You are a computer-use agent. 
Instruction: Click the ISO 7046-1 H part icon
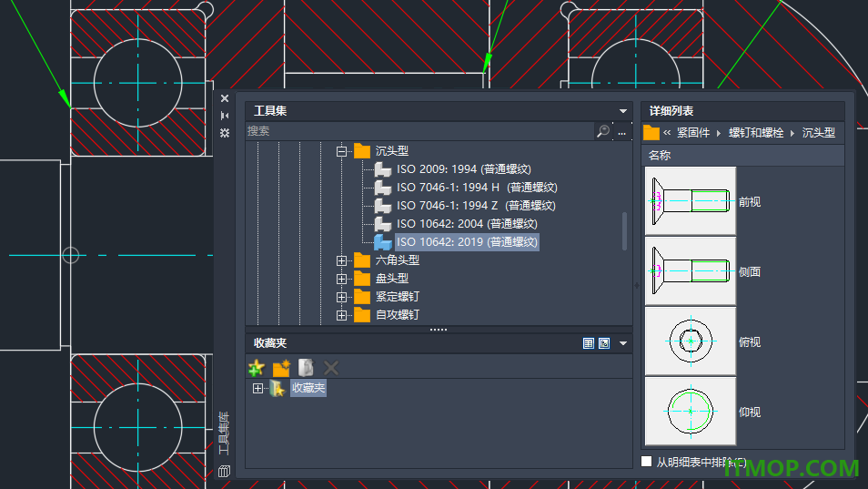tap(382, 188)
